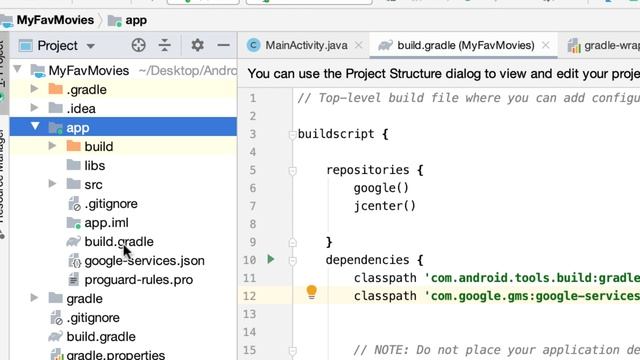Fold the dependencies block at line 10
Image resolution: width=640 pixels, height=360 pixels.
[292, 260]
